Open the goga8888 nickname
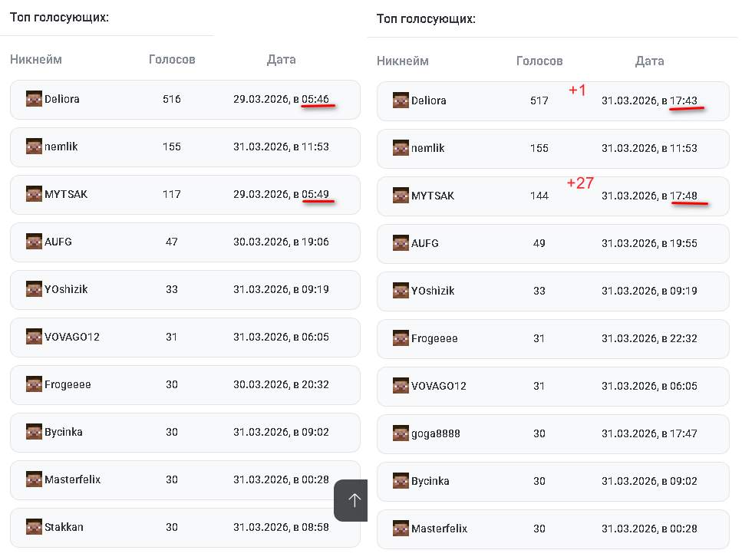This screenshot has height=560, width=742. coord(436,433)
